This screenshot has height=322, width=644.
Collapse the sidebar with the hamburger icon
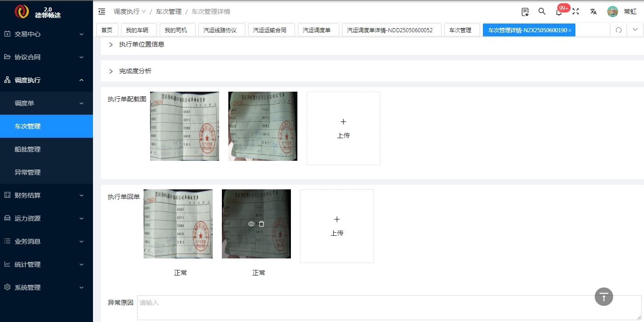[102, 12]
